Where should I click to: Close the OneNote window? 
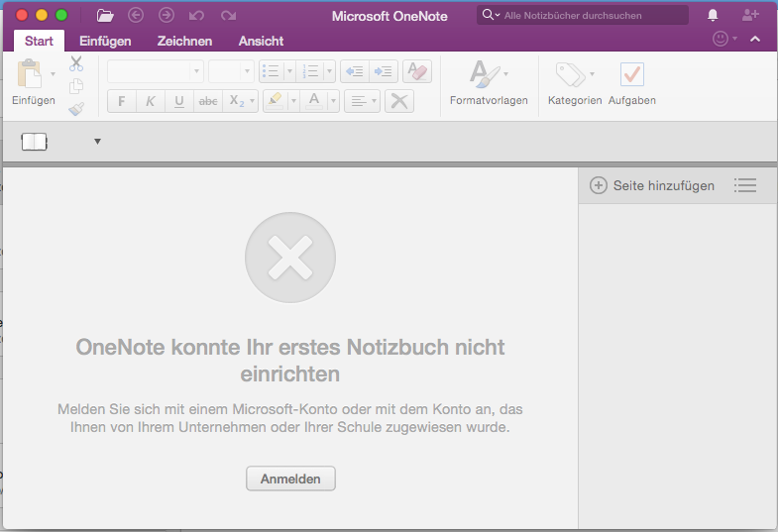coord(22,16)
